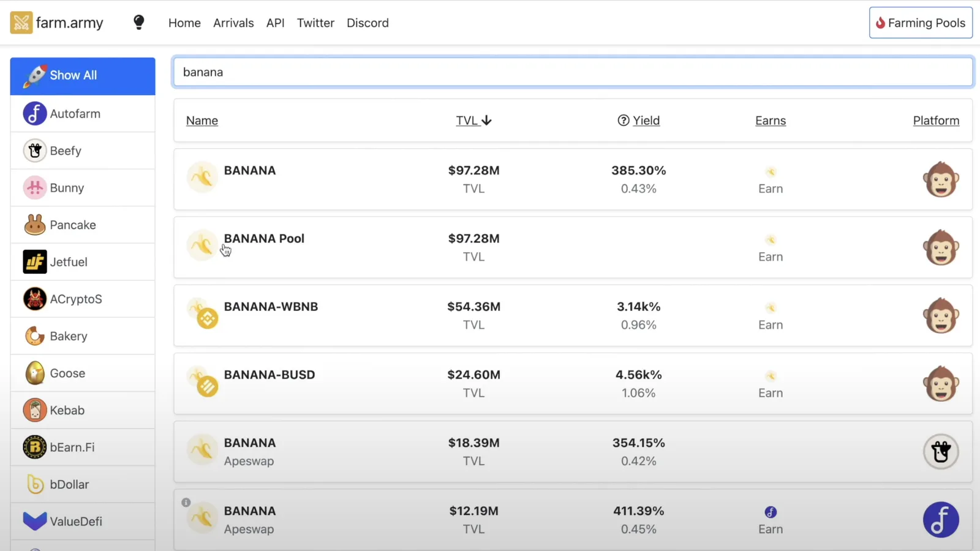980x551 pixels.
Task: Click the Goose egg icon in sidebar
Action: (35, 373)
